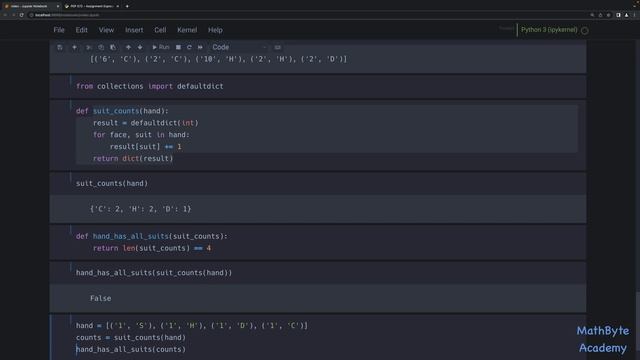Click the 'hand = [('1', 'S'), ...]' line
This screenshot has width=640, height=360.
(191, 326)
